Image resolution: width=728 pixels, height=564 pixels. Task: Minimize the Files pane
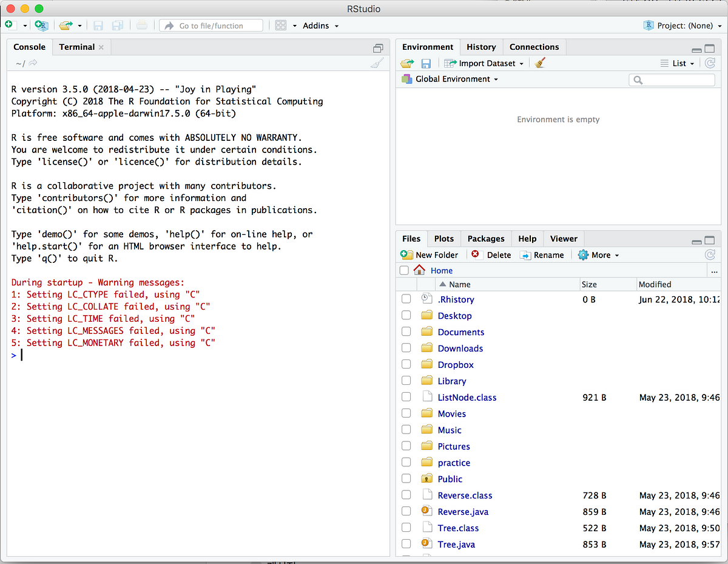click(x=697, y=241)
